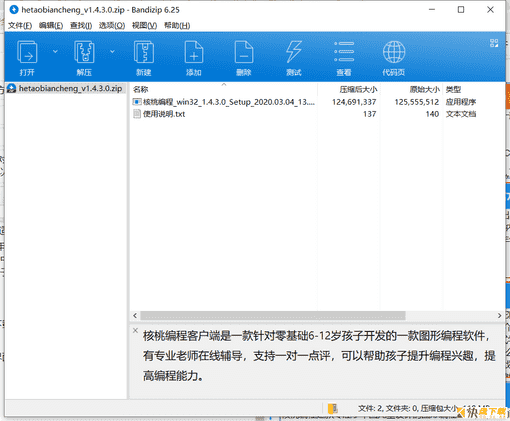Select the 使用说明.txt file row
This screenshot has width=510, height=421.
tap(304, 114)
